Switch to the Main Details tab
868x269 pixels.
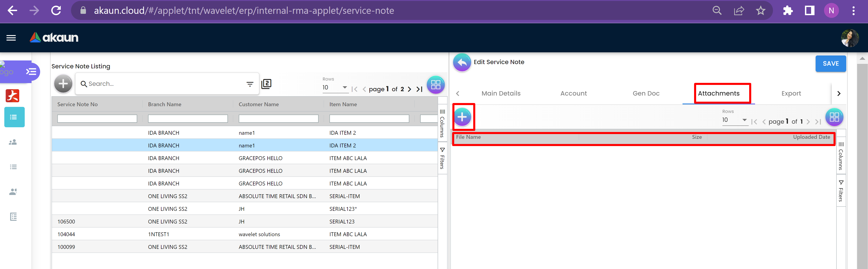[x=501, y=94]
